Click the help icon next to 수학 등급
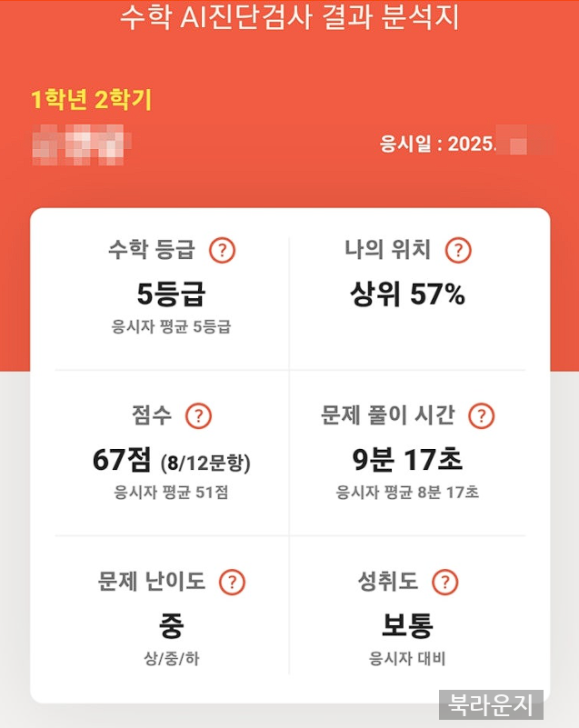This screenshot has height=728, width=579. [222, 250]
